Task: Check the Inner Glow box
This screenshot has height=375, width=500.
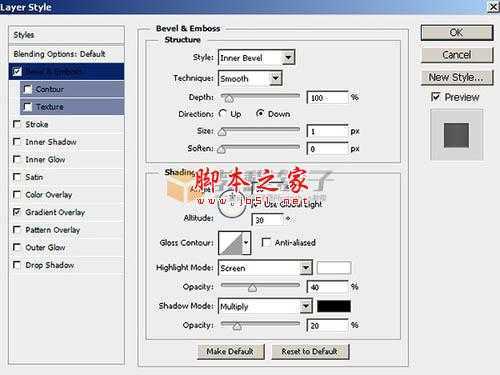Action: (x=17, y=159)
